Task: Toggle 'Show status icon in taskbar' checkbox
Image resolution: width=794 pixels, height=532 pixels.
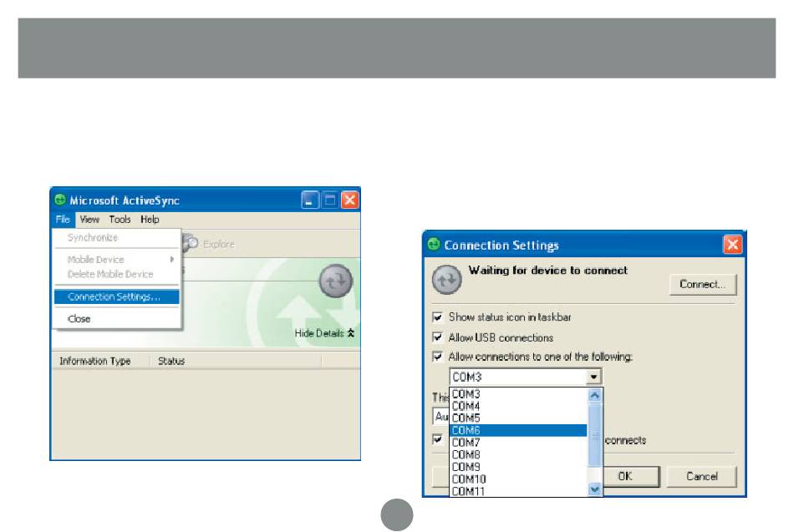Action: pos(437,317)
